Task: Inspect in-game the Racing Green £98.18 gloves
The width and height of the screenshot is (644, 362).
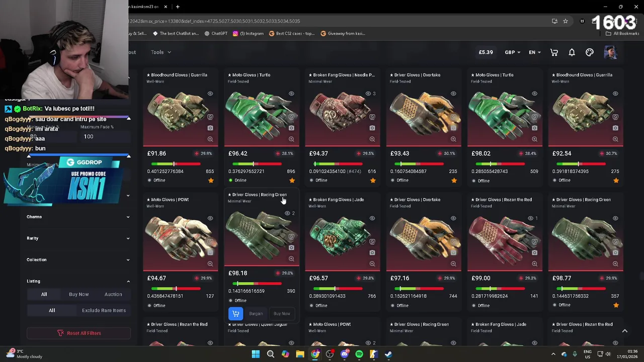Action: [x=291, y=236]
